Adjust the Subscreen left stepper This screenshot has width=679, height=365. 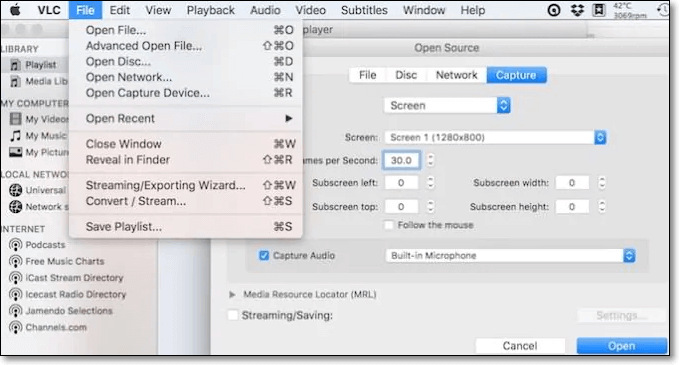pyautogui.click(x=430, y=183)
